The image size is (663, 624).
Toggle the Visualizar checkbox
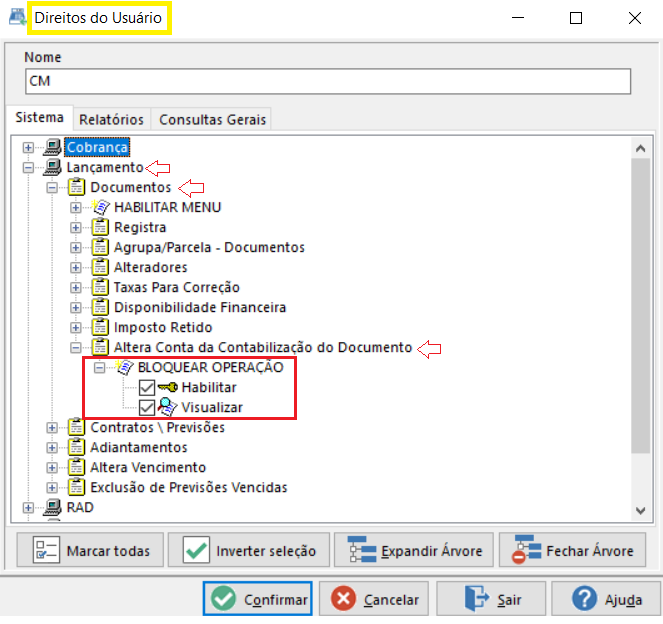pyautogui.click(x=147, y=408)
